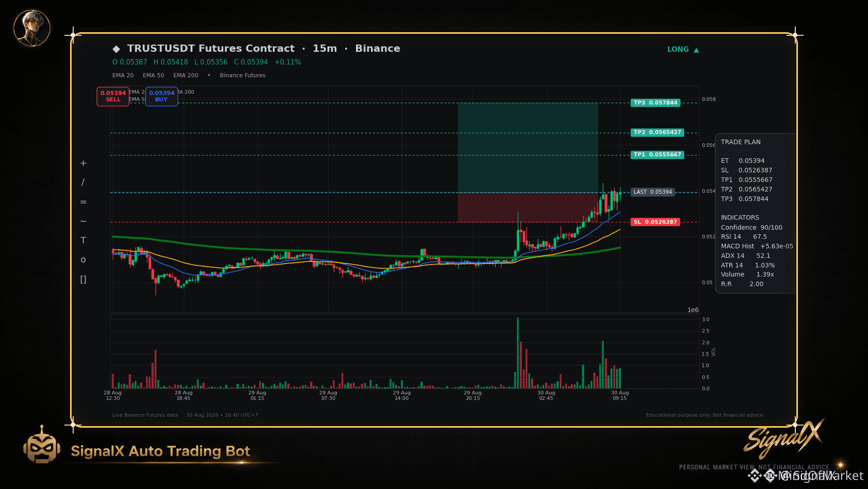
Task: Click the close price C 0.05394
Action: tap(251, 62)
